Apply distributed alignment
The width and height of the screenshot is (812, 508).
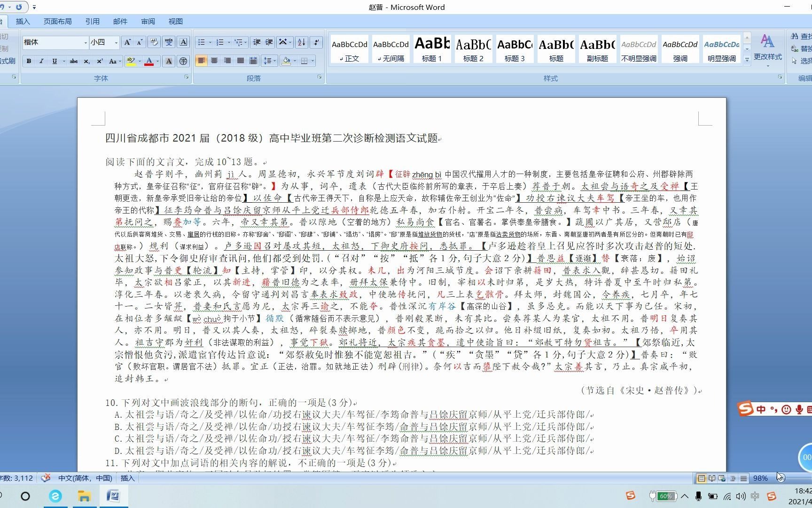pos(253,61)
